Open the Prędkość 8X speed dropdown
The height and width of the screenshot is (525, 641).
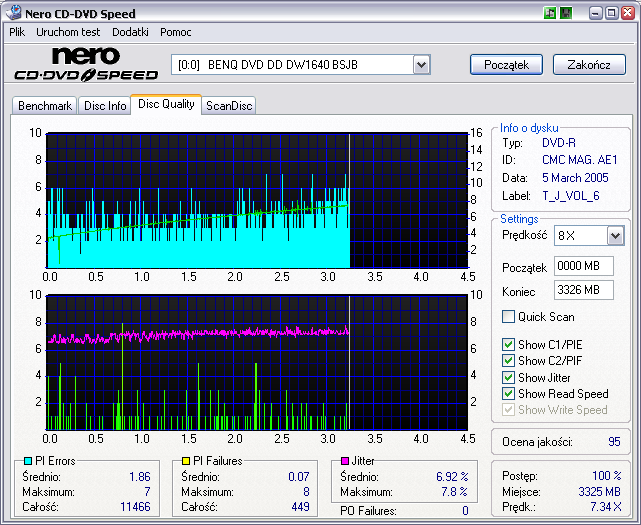[615, 236]
